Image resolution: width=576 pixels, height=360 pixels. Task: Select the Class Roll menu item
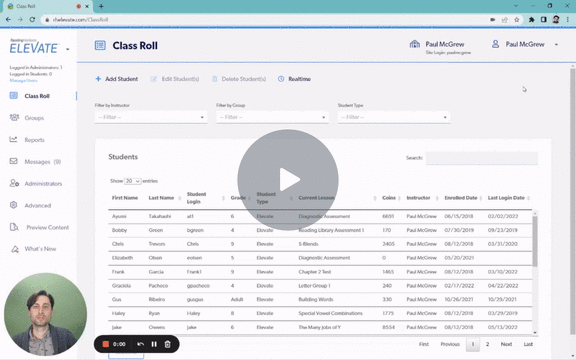37,96
